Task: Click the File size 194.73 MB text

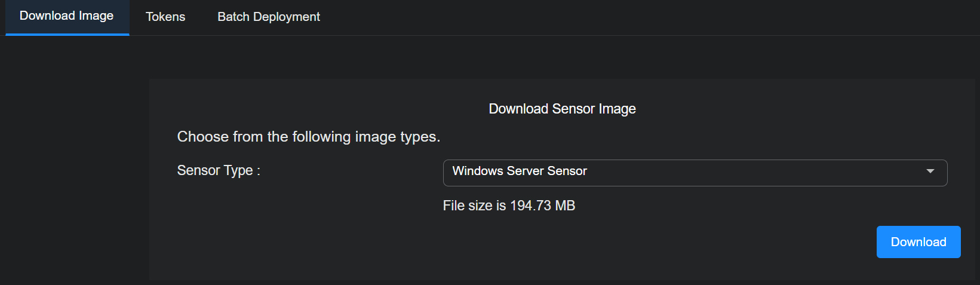Action: point(509,206)
